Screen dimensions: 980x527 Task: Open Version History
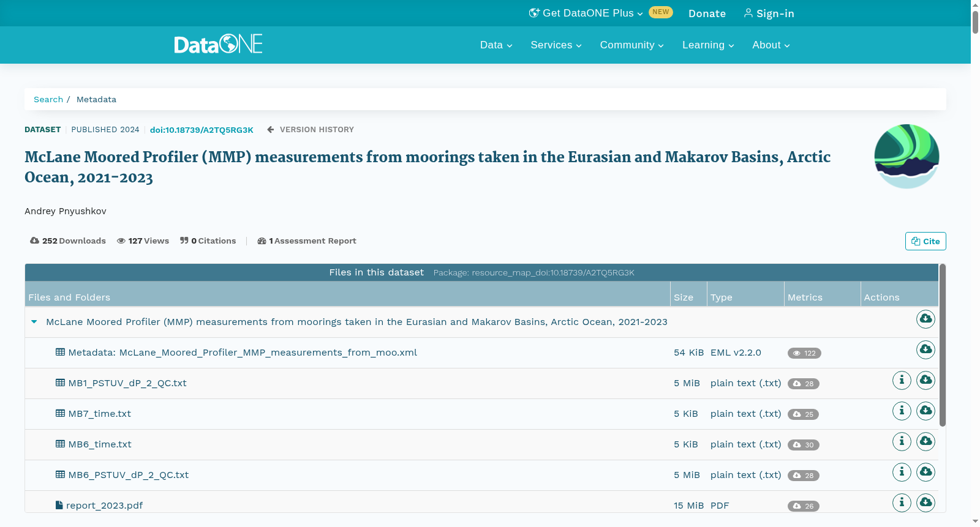pos(311,130)
